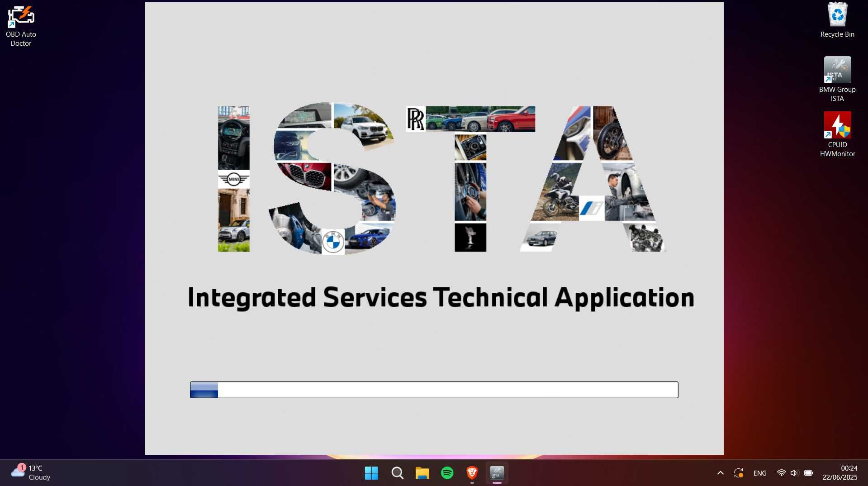
Task: Open OBD Auto Doctor desktop shortcut
Action: [21, 26]
